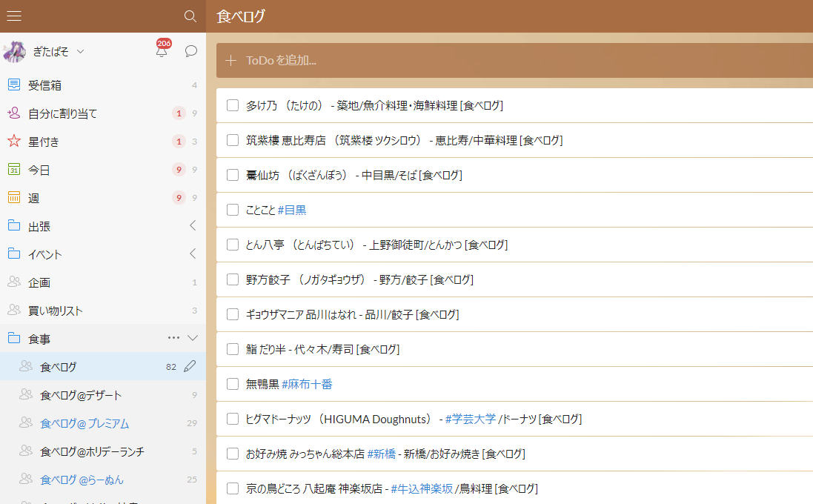Image resolution: width=813 pixels, height=504 pixels.
Task: Check off 驀仙坊 task
Action: pyautogui.click(x=233, y=175)
